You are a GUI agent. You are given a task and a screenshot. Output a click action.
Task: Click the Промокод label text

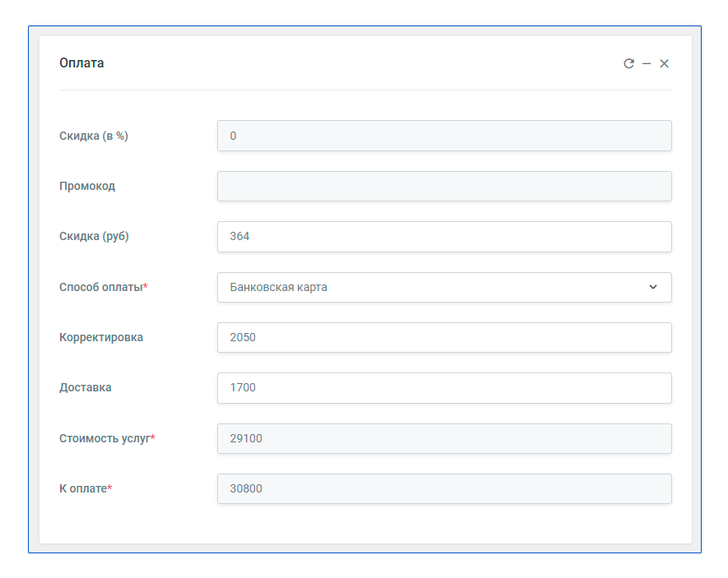point(87,186)
